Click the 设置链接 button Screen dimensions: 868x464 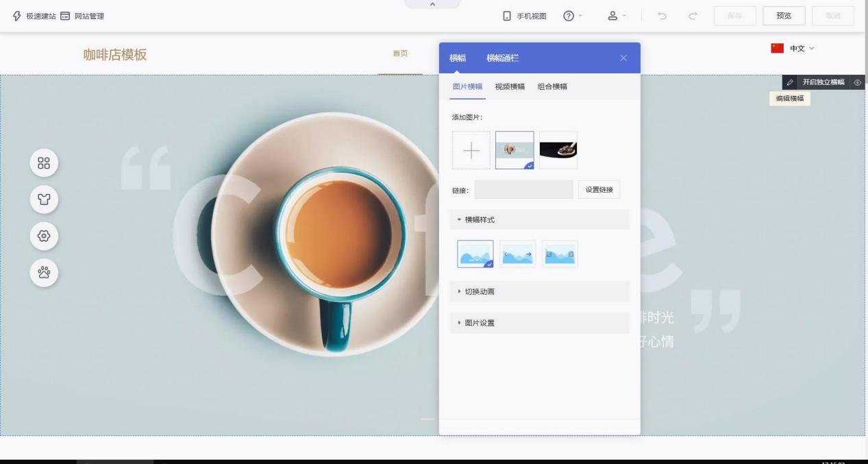coord(599,190)
